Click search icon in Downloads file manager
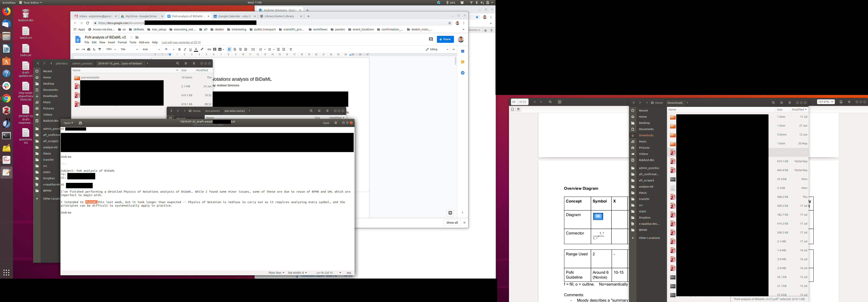This screenshot has height=302, width=868. (x=773, y=103)
